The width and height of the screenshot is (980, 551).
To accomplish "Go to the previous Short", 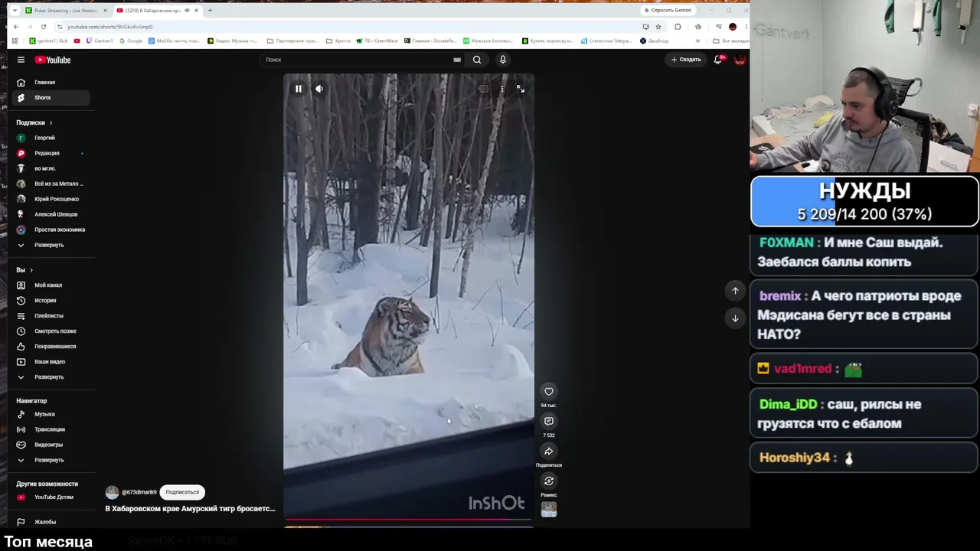I will [735, 291].
